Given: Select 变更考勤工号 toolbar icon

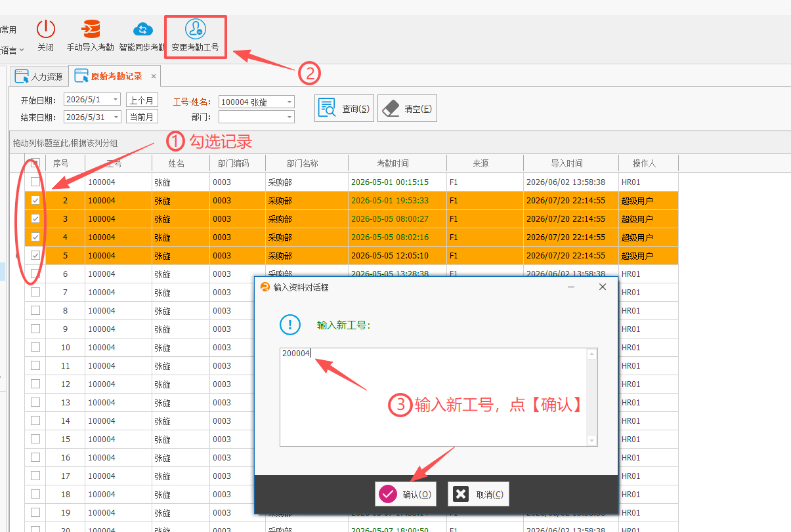Looking at the screenshot, I should click(196, 30).
